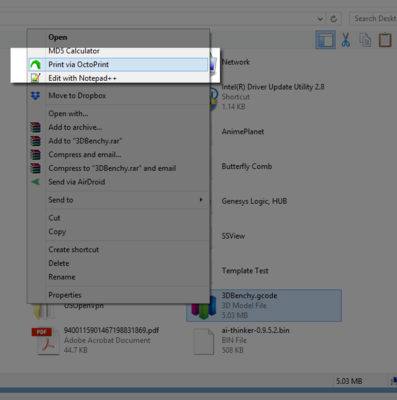Click the Refresh button by address bar
The image size is (397, 400).
(x=334, y=19)
